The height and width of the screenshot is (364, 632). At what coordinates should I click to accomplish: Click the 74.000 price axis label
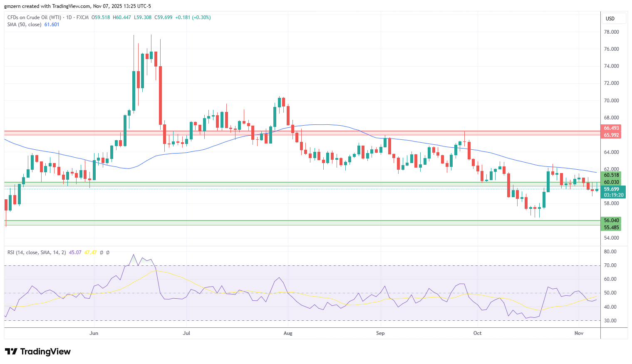[611, 66]
